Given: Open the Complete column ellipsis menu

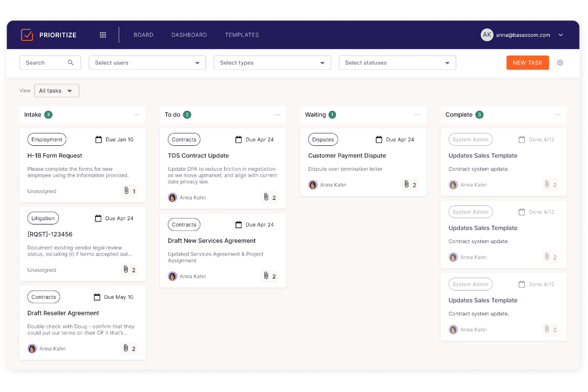Looking at the screenshot, I should 558,114.
